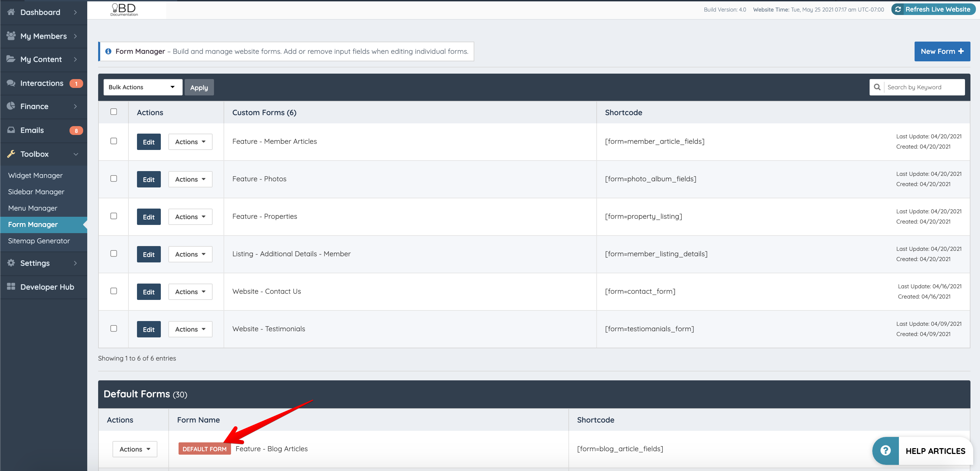This screenshot has width=980, height=471.
Task: Select the checkbox for Feature - Photos
Action: point(113,179)
